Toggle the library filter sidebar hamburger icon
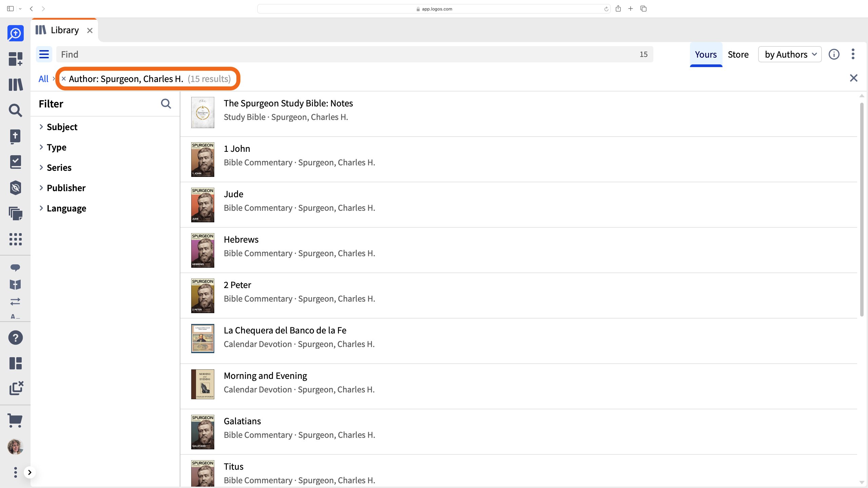 click(44, 54)
